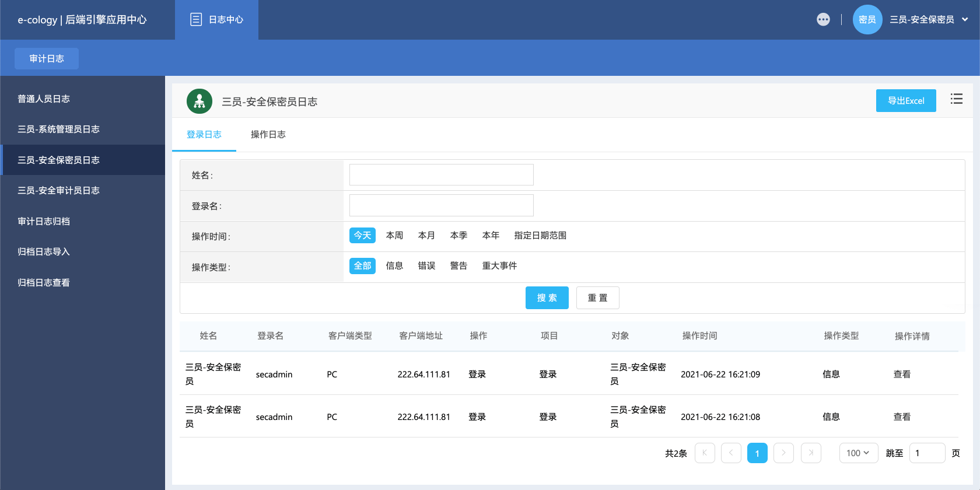Viewport: 980px width, 490px height.
Task: Switch to the 操作日志 tab
Action: click(x=268, y=134)
